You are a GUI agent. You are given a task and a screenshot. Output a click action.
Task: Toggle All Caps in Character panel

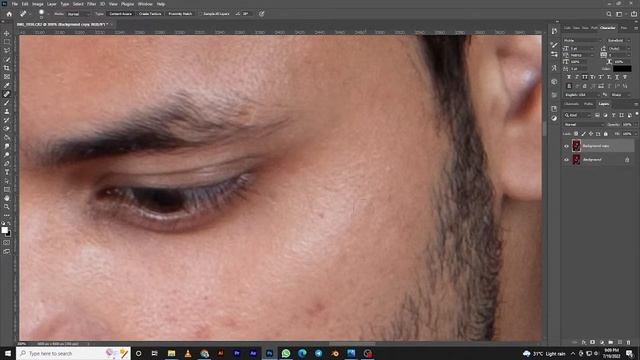[x=585, y=77]
